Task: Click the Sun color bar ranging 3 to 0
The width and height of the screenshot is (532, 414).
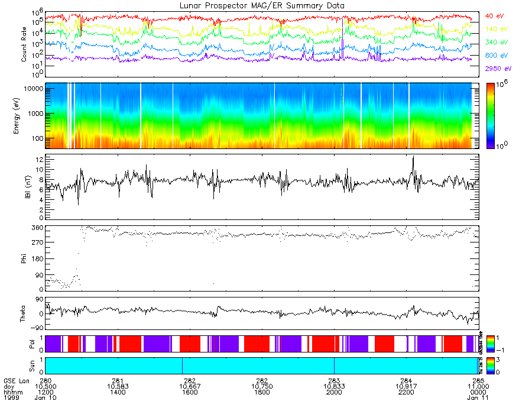Action: [490, 366]
